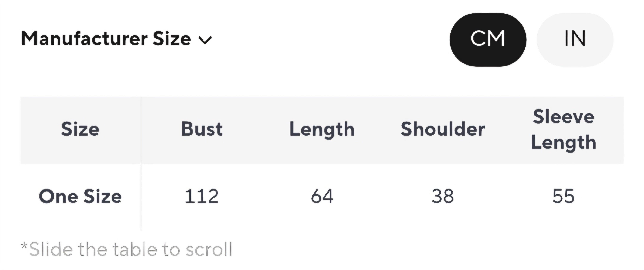Click the shoulder value 38
This screenshot has height=270, width=644.
point(443,197)
